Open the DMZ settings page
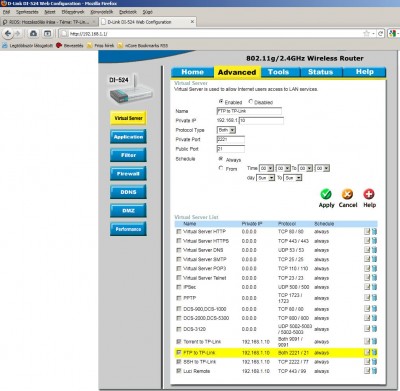 click(128, 211)
